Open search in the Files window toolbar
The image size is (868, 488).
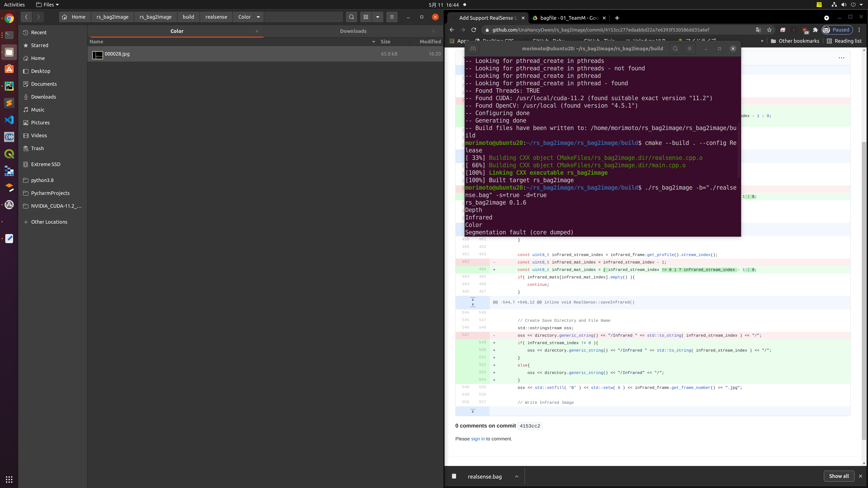pos(351,17)
